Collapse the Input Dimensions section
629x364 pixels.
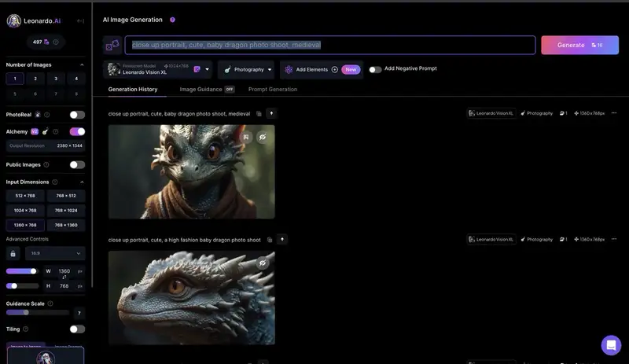[82, 182]
